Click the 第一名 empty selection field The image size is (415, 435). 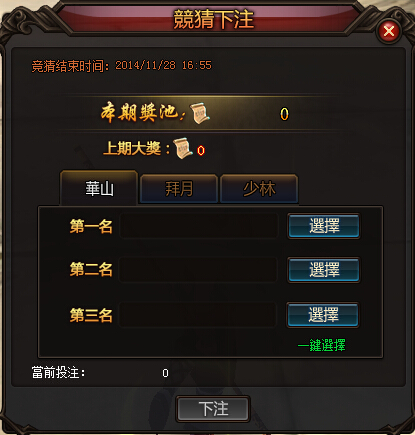coord(199,226)
